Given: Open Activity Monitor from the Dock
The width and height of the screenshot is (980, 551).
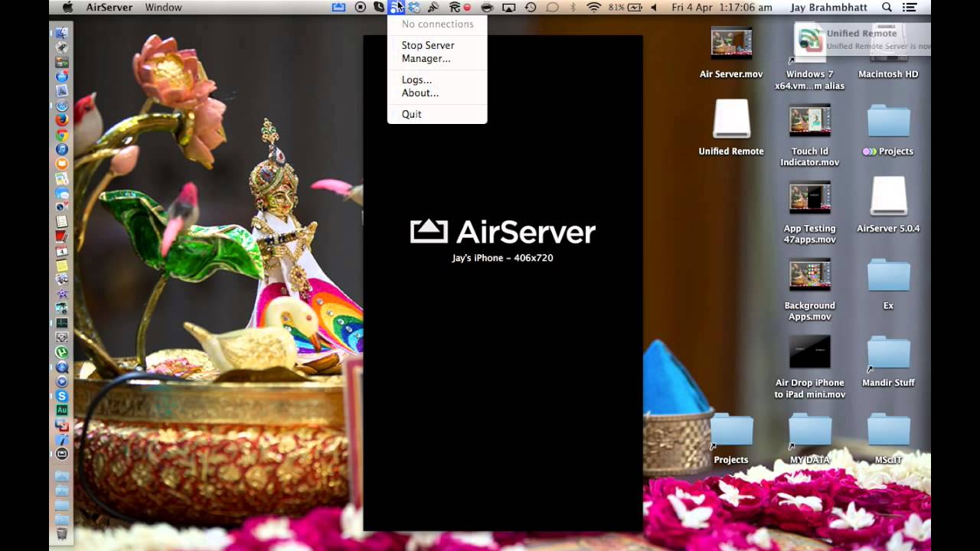Looking at the screenshot, I should [x=62, y=323].
